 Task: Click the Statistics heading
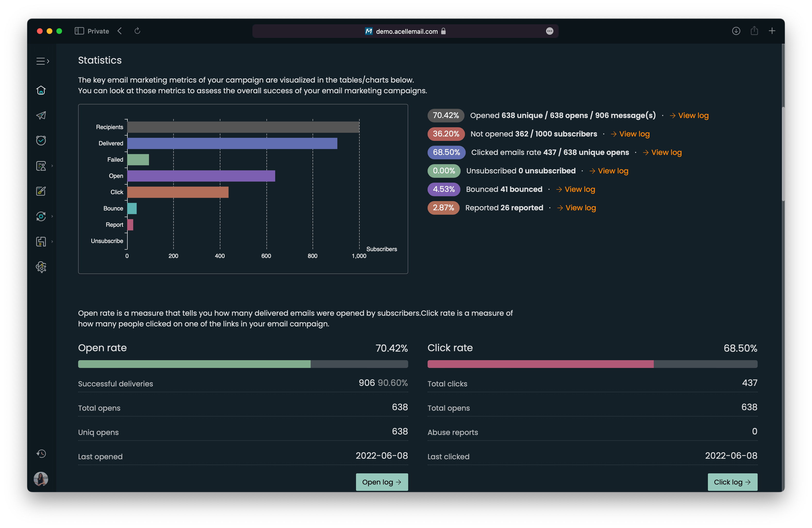click(x=100, y=60)
